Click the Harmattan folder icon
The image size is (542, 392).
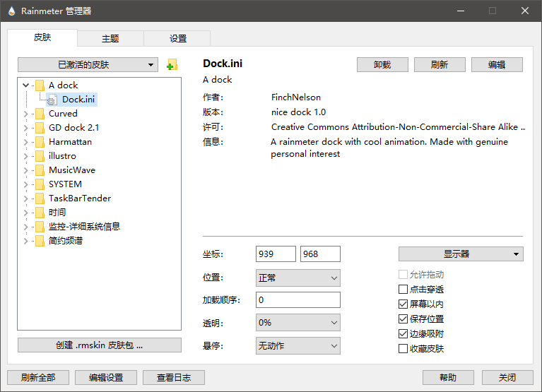[x=40, y=142]
